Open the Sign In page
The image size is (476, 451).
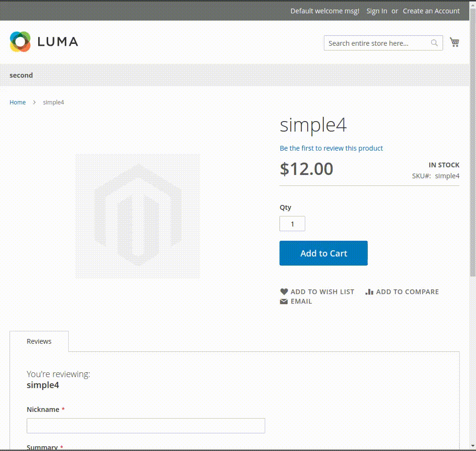376,10
